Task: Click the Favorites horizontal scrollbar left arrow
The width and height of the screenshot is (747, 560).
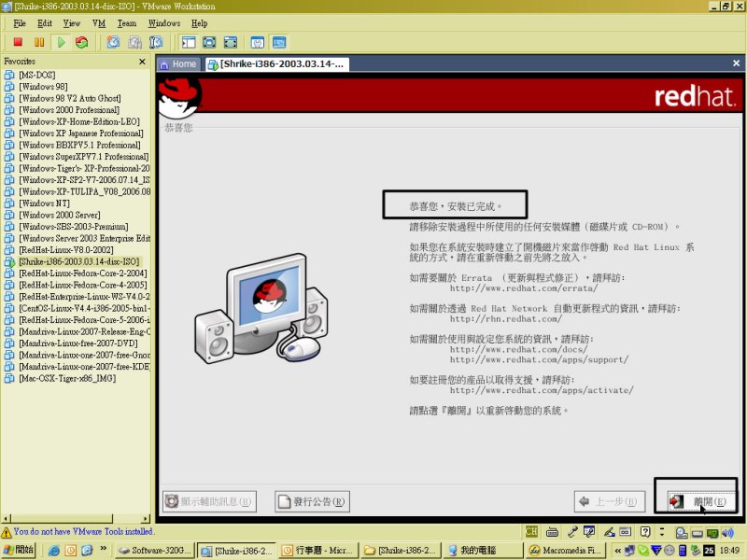Action: (6, 518)
